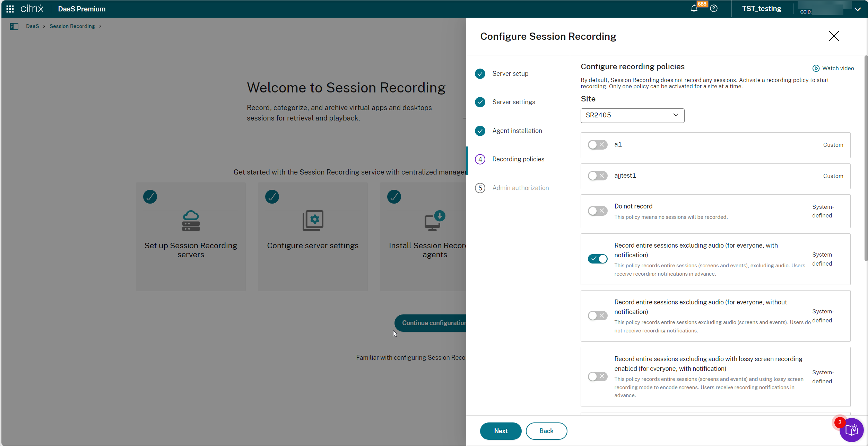The width and height of the screenshot is (868, 446).
Task: Click the Next button
Action: 501,431
